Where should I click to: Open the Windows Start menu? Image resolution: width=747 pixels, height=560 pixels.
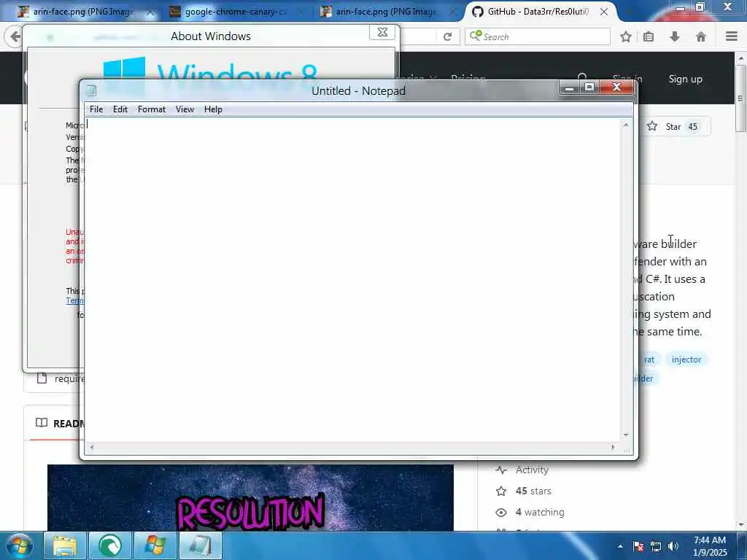click(x=20, y=545)
